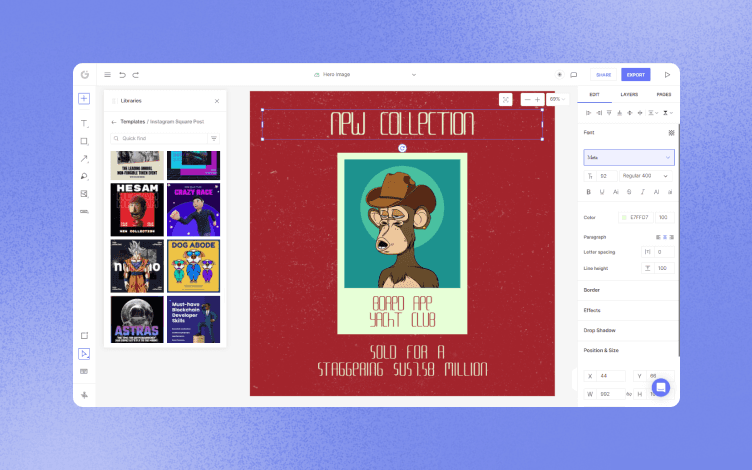Viewport: 752px width, 470px height.
Task: Click the keyboard icon below the pointer tool
Action: (84, 372)
